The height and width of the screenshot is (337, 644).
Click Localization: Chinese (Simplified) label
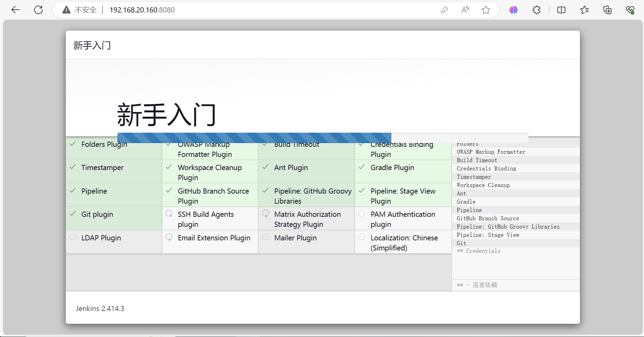404,243
